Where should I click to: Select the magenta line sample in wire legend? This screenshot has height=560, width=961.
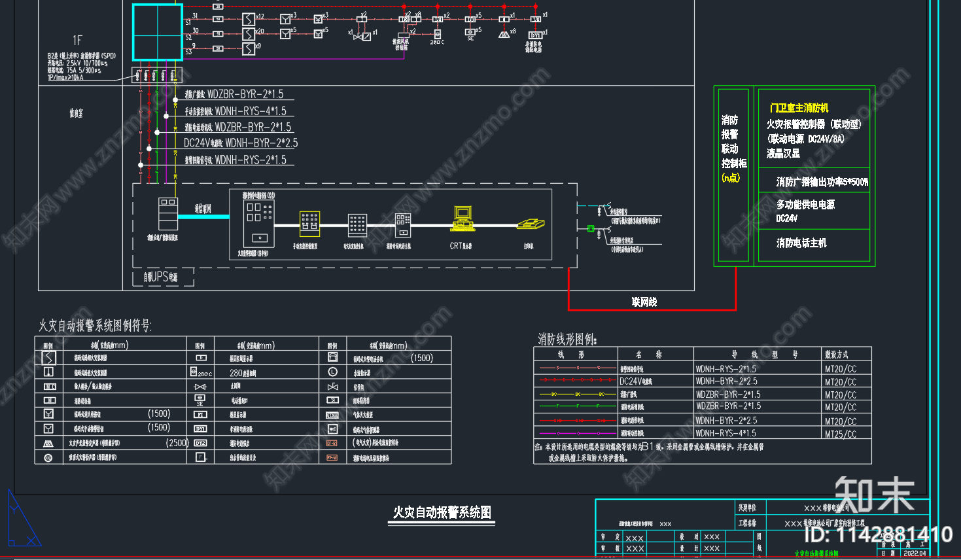click(577, 433)
